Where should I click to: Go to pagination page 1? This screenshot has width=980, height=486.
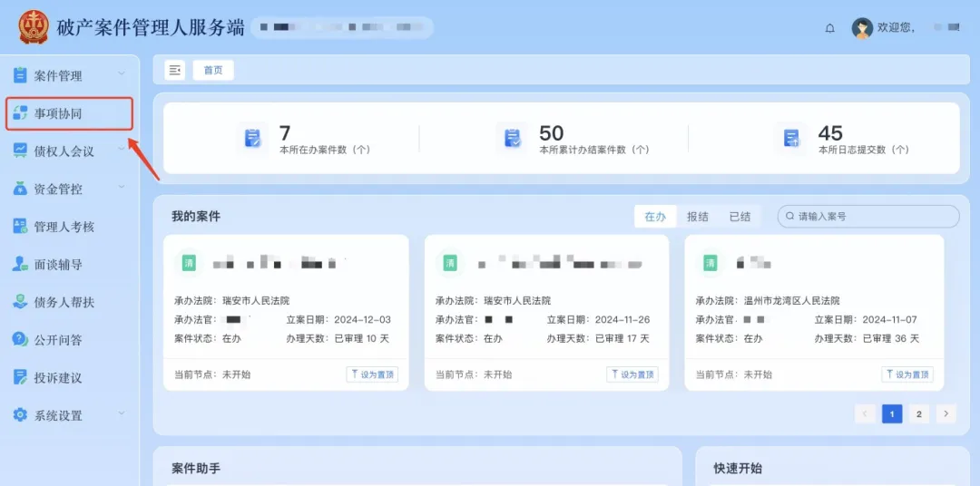[x=892, y=413]
